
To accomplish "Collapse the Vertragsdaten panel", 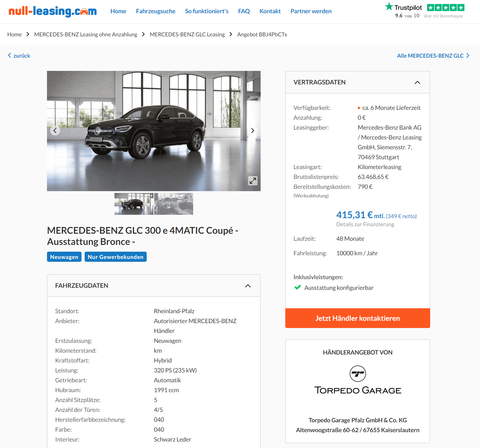I will (x=417, y=82).
